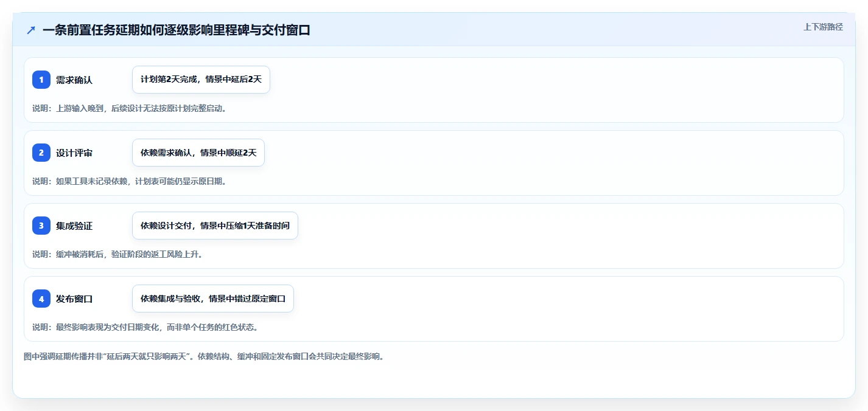This screenshot has width=868, height=411.
Task: Click the chip 依赖设计交付，情景中压缩1天准备时间
Action: coord(215,226)
